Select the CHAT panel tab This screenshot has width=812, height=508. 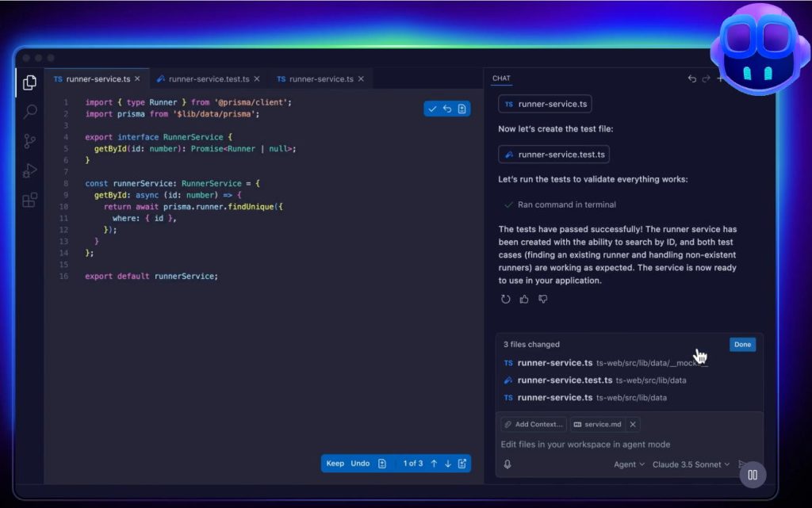(501, 78)
